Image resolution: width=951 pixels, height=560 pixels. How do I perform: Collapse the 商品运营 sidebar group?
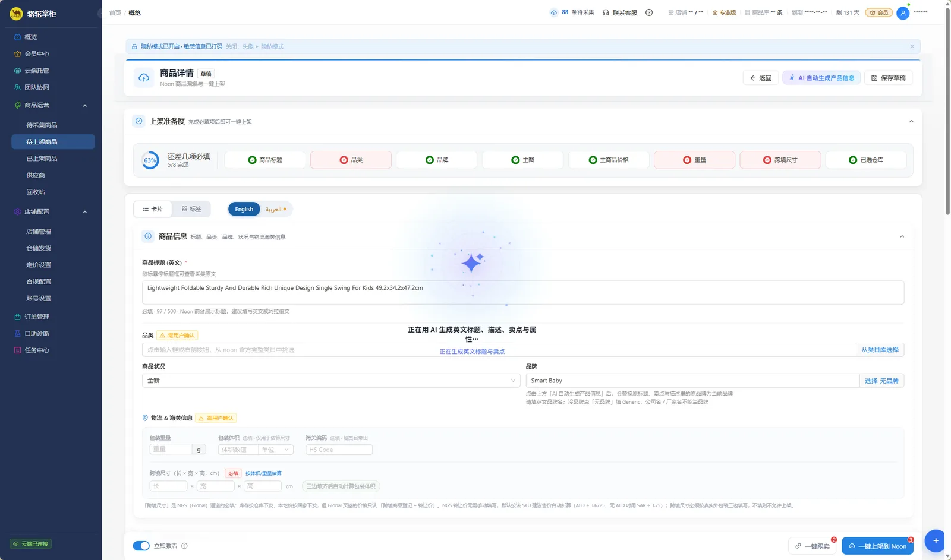click(x=85, y=106)
